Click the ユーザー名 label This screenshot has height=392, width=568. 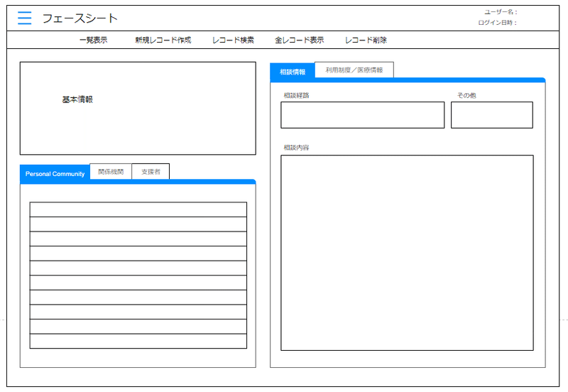501,12
